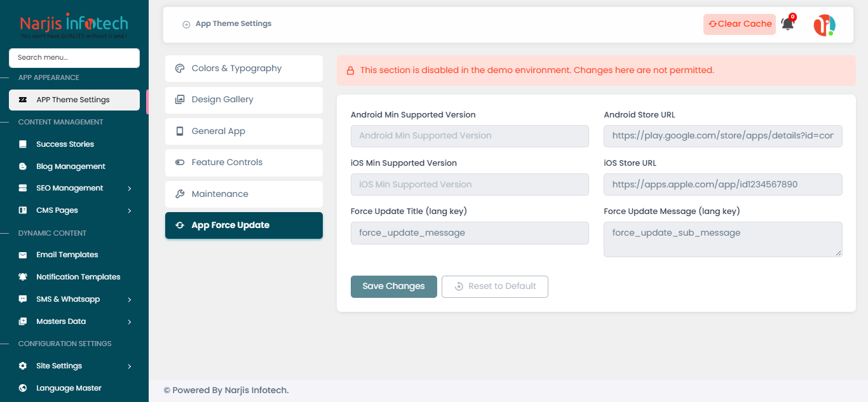
Task: Click the Feature Controls toggle icon
Action: point(180,163)
